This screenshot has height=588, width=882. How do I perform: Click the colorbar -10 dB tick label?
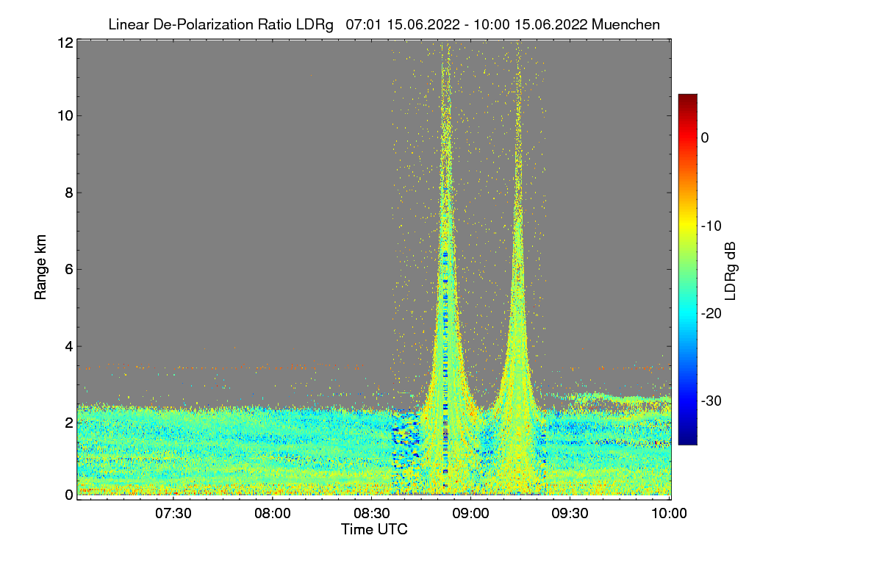point(711,225)
